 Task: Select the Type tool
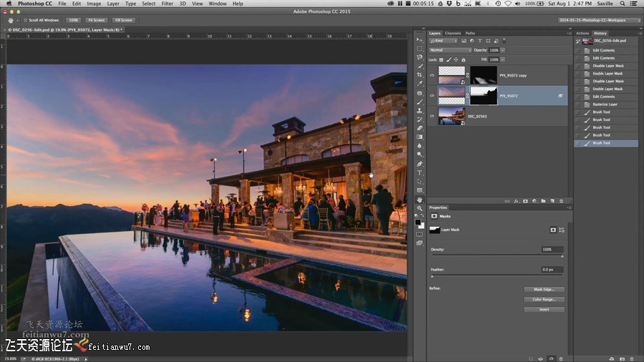419,172
